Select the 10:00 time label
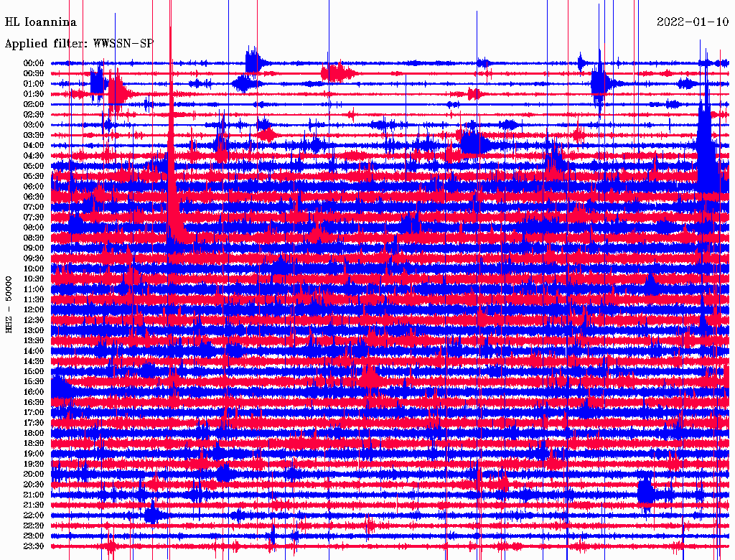 (x=34, y=269)
